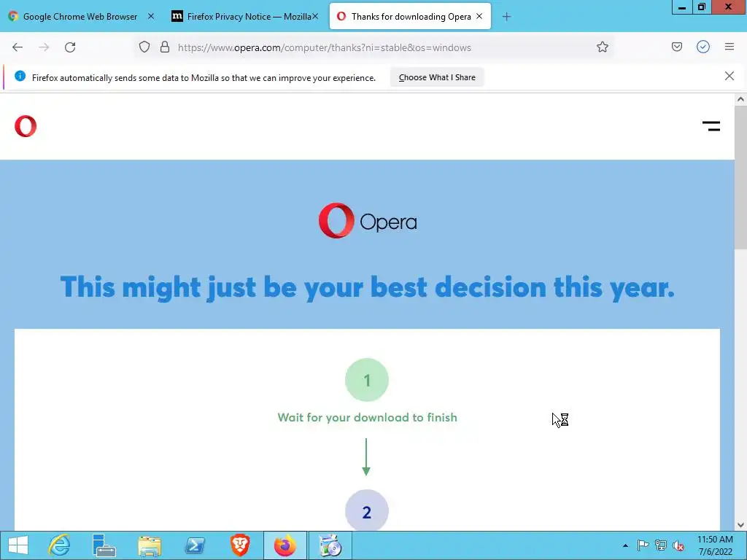Close the Firefox Privacy Notice tab
Image resolution: width=747 pixels, height=560 pixels.
point(315,16)
